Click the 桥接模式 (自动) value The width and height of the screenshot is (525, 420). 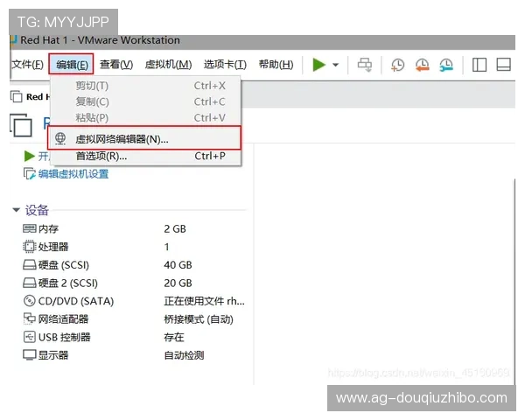pyautogui.click(x=199, y=319)
